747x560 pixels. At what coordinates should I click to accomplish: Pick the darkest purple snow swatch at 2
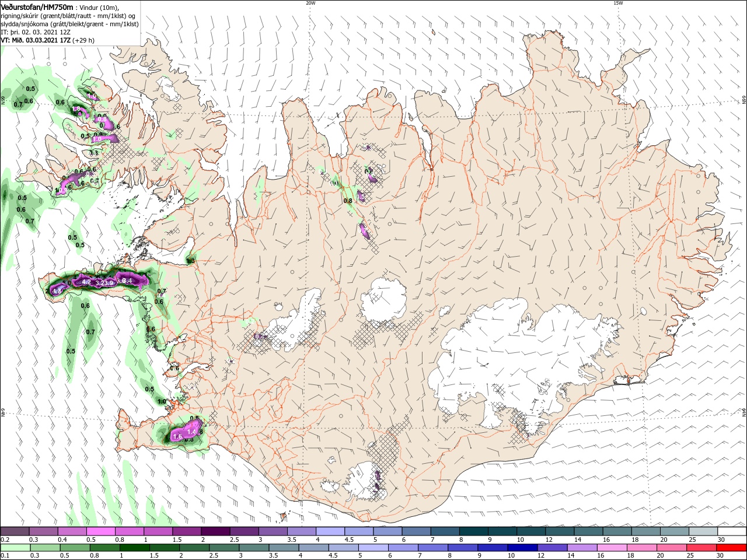point(215,531)
